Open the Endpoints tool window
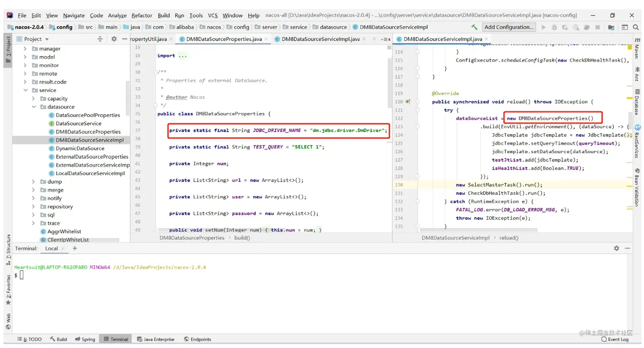 pyautogui.click(x=197, y=339)
